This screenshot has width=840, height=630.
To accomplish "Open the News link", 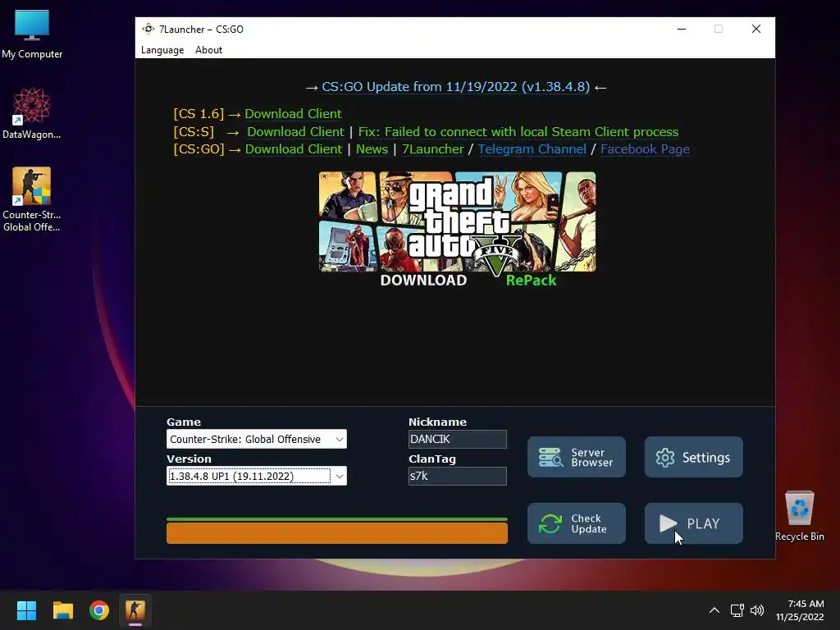I will tap(372, 149).
